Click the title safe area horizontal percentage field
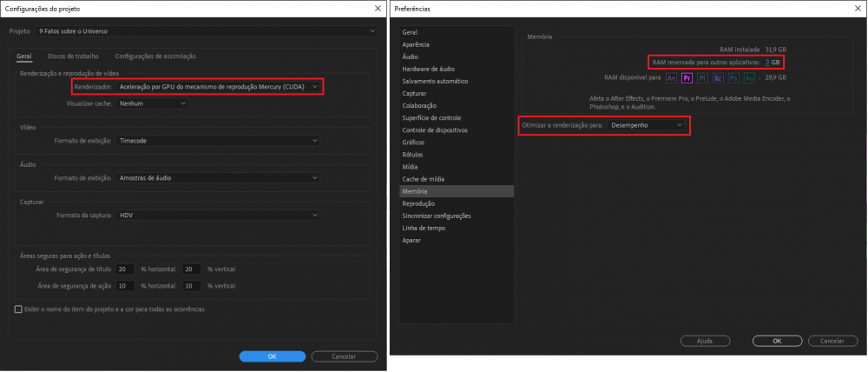Screen dimensions: 868x372 (x=126, y=269)
